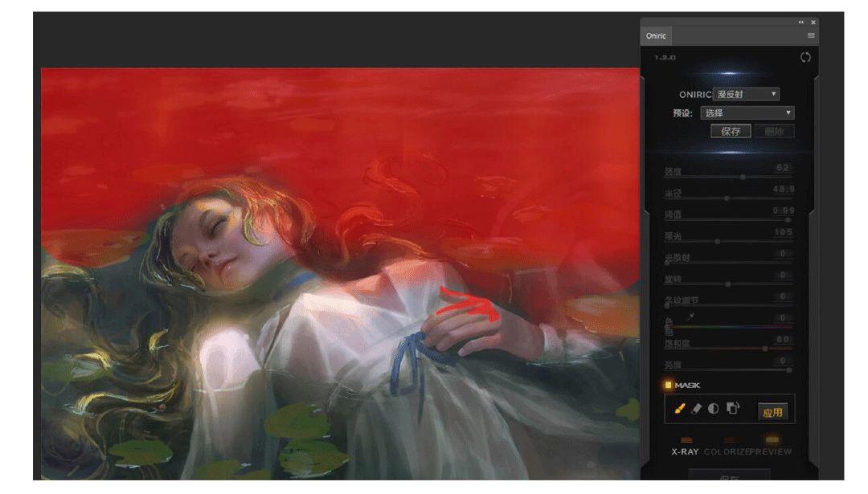Click the 阈值 threshold slider
Viewport: 868px width, 494px height.
coord(728,219)
